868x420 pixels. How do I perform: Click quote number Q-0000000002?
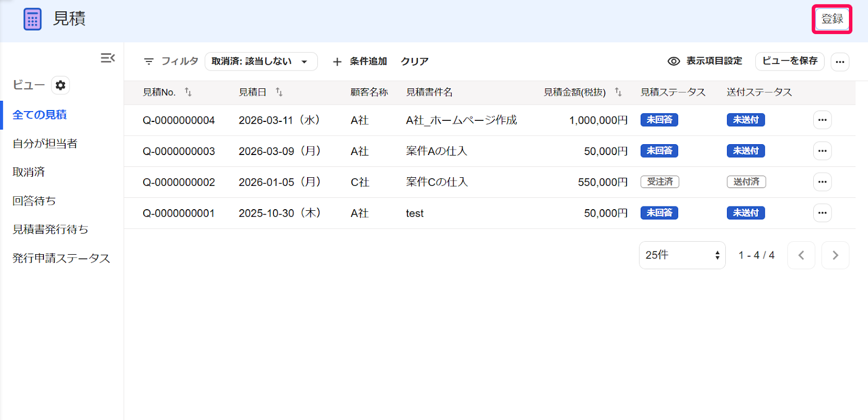pos(178,182)
